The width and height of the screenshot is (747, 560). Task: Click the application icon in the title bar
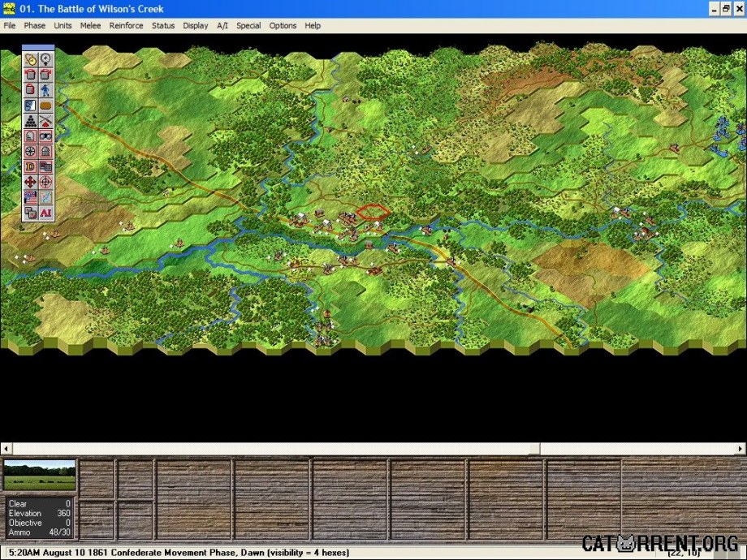[9, 9]
